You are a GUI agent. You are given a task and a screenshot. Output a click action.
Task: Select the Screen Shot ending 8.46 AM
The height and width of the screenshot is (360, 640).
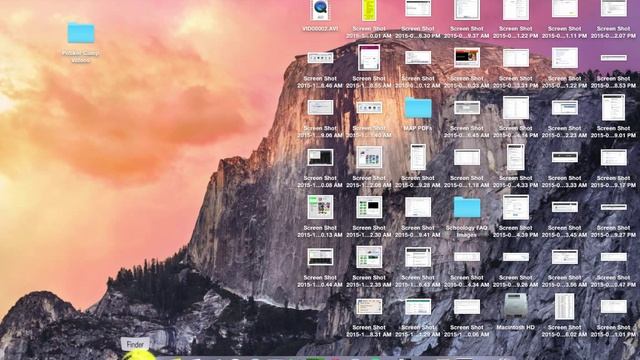click(x=320, y=58)
